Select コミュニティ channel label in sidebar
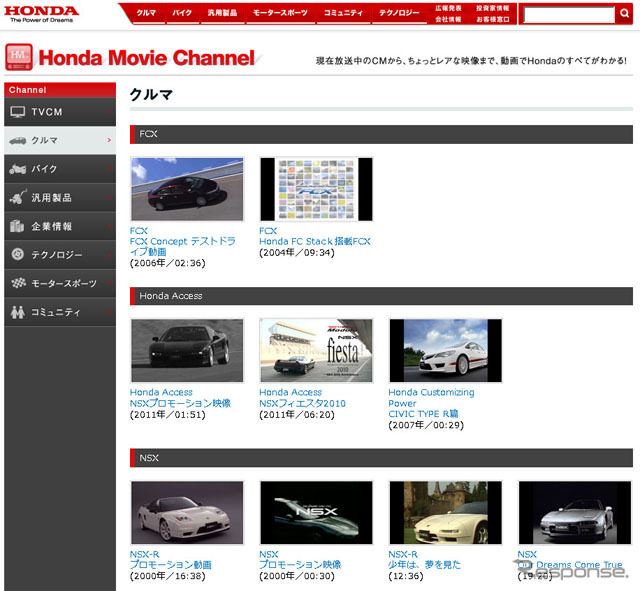Viewport: 640px width, 591px height. 56,312
